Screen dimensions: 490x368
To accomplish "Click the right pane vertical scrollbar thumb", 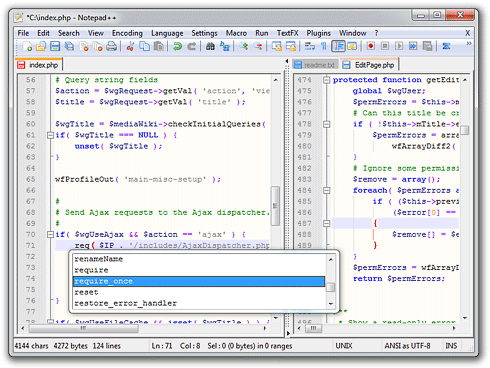I will pyautogui.click(x=465, y=130).
